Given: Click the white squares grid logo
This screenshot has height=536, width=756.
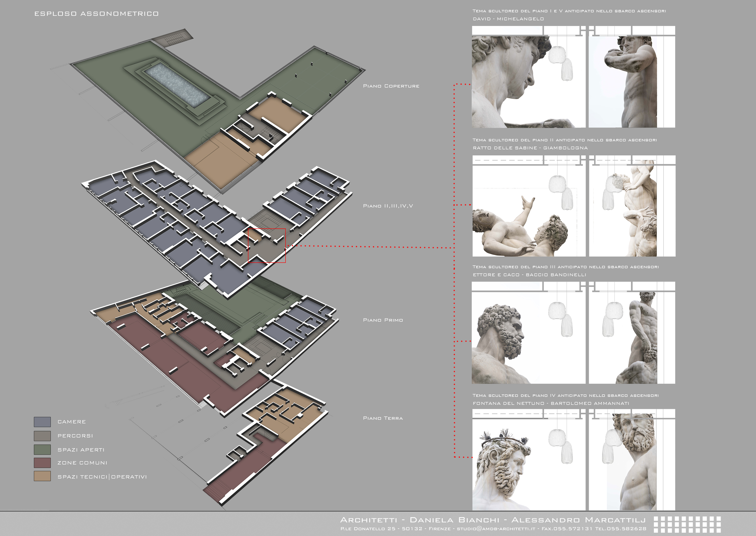Looking at the screenshot, I should 687,525.
